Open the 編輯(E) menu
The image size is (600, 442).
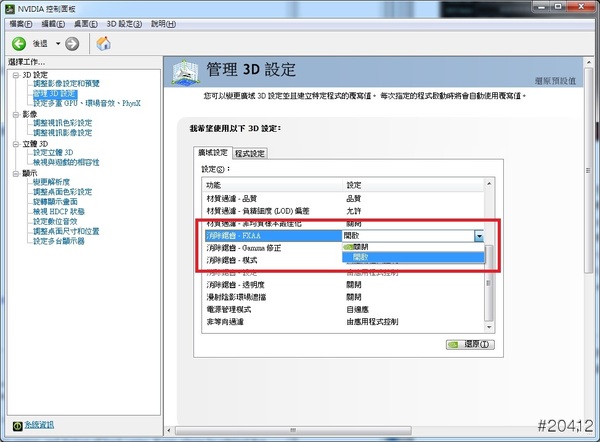coord(53,24)
